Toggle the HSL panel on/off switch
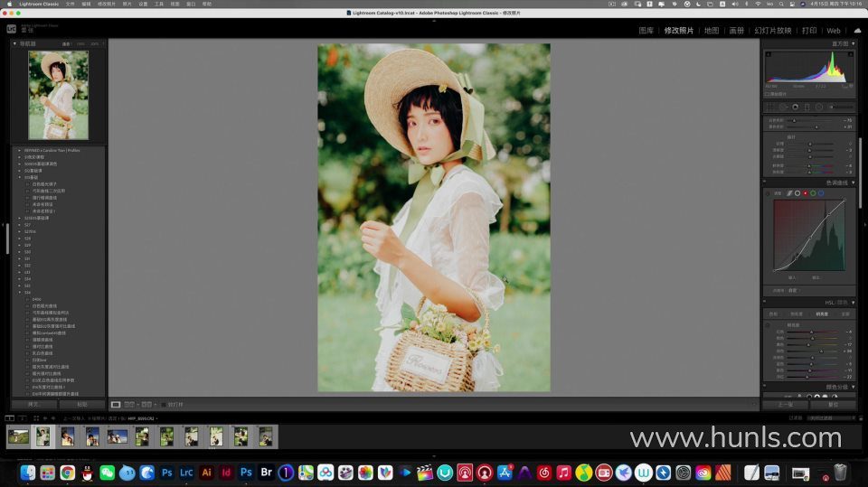The image size is (868, 487). (x=765, y=302)
